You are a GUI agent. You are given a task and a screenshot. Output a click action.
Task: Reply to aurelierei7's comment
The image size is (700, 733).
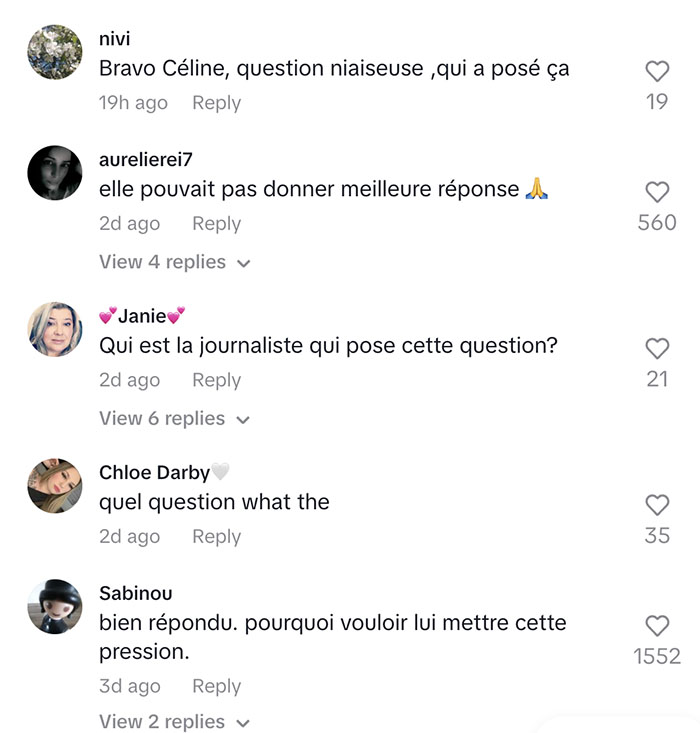(x=216, y=224)
